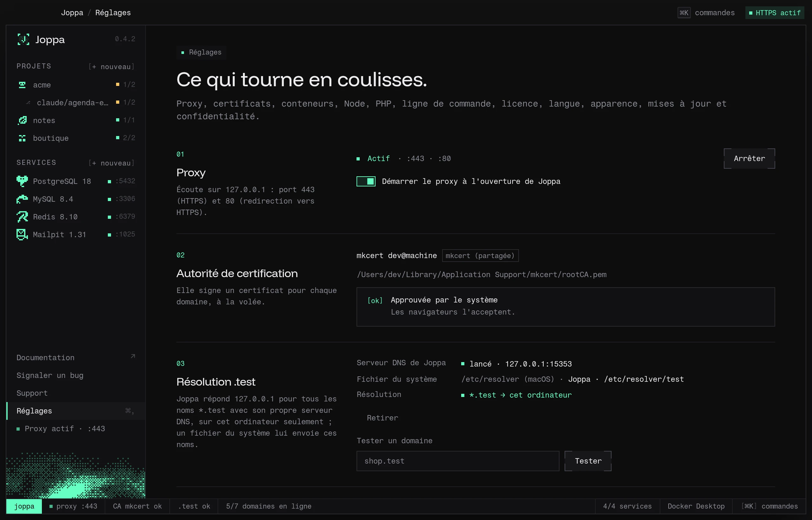Open commandes palette in top bar
812x520 pixels.
pos(706,13)
